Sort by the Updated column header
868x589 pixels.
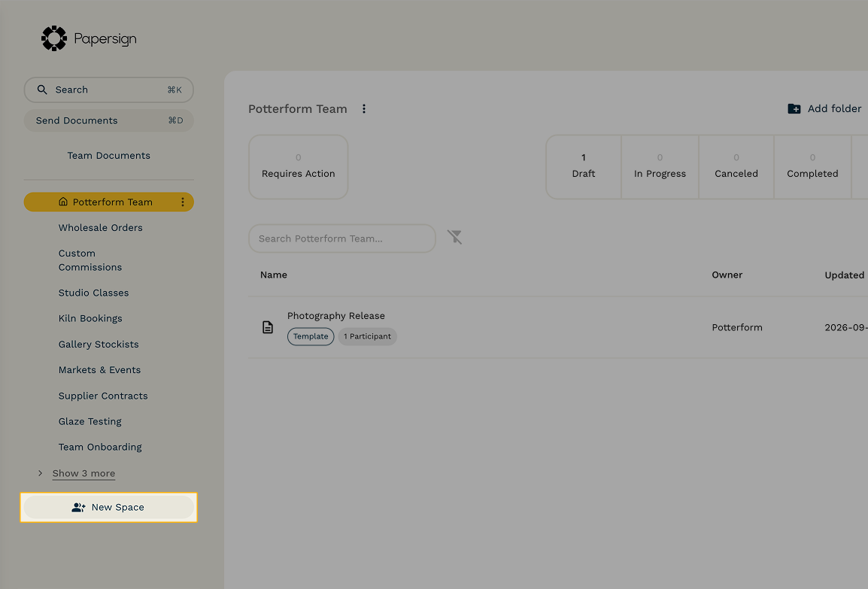[x=844, y=275]
